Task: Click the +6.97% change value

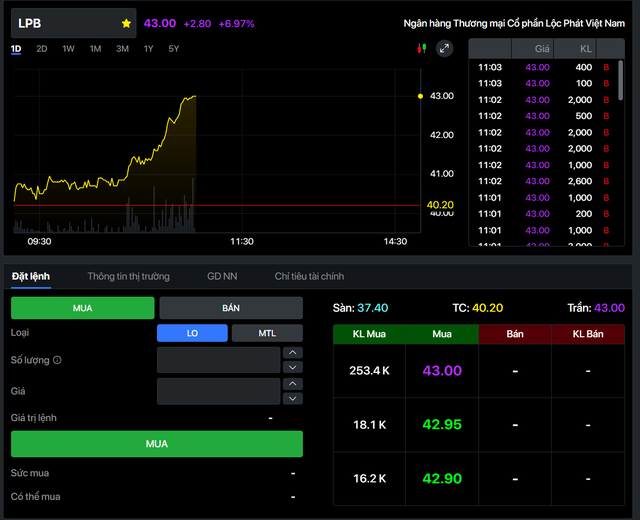Action: pyautogui.click(x=236, y=24)
